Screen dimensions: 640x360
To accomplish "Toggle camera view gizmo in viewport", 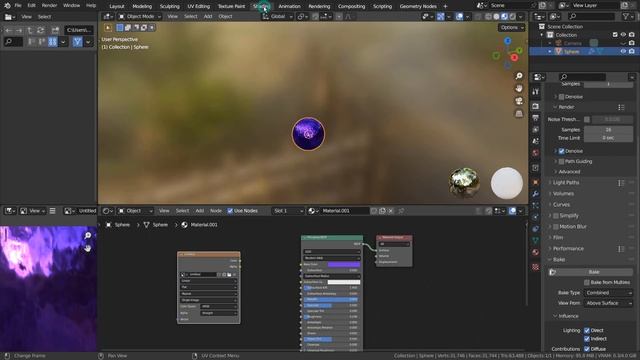I will click(519, 101).
